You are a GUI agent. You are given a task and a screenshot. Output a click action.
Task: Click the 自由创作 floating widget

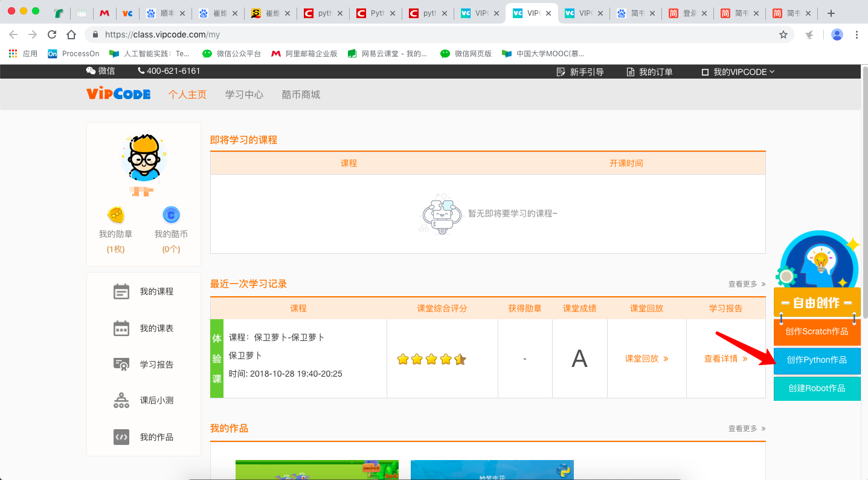817,274
